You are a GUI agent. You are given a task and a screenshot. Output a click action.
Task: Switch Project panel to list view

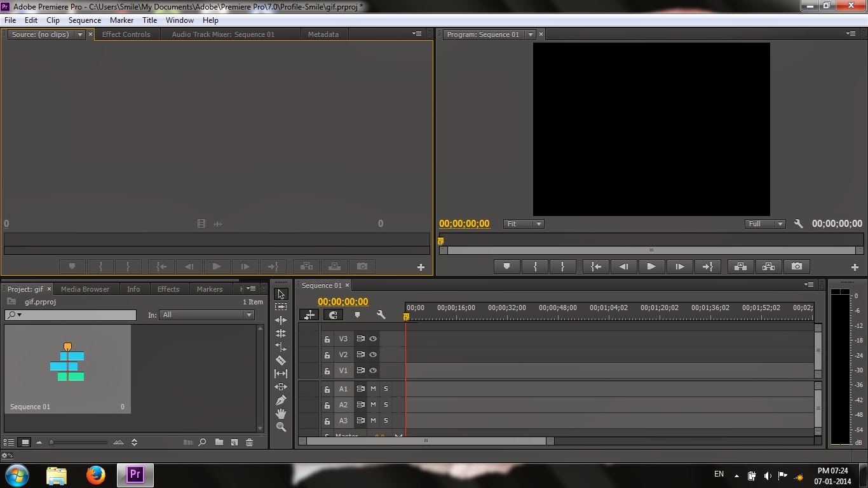click(x=9, y=442)
